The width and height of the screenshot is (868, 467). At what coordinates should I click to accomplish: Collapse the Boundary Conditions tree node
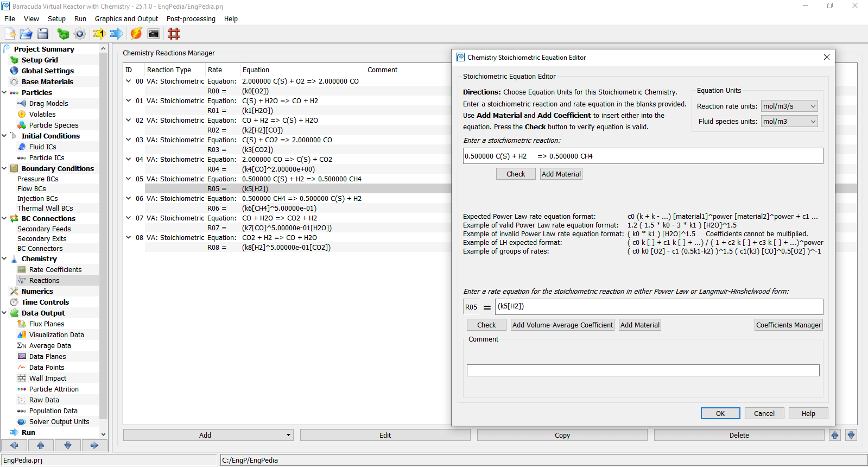pyautogui.click(x=4, y=168)
